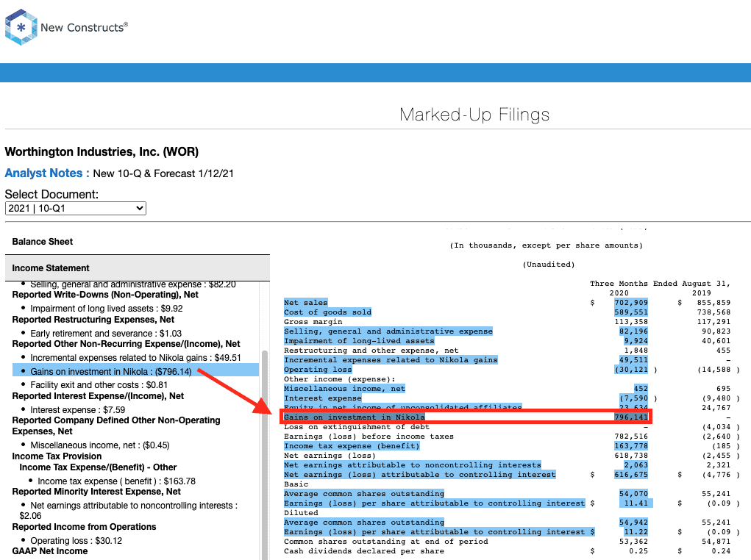The height and width of the screenshot is (560, 751).
Task: Select the Income Statement section tab
Action: pyautogui.click(x=138, y=268)
